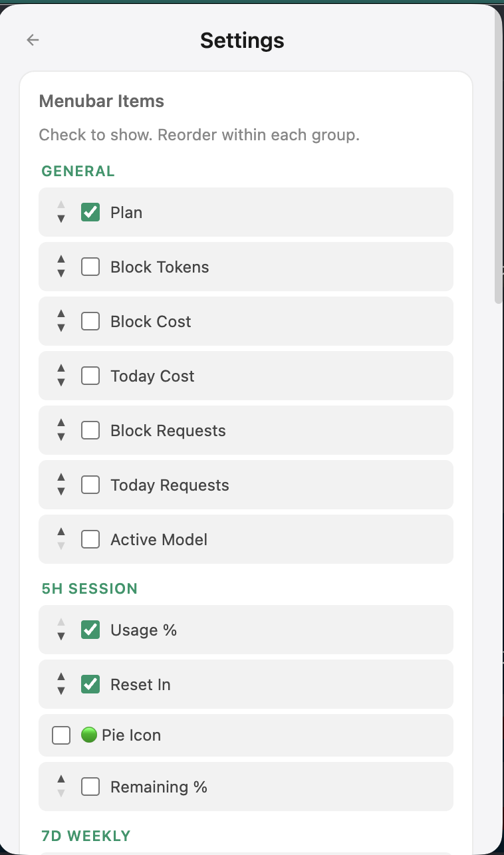Image resolution: width=504 pixels, height=855 pixels.
Task: Move Active Model up one position
Action: [x=61, y=532]
